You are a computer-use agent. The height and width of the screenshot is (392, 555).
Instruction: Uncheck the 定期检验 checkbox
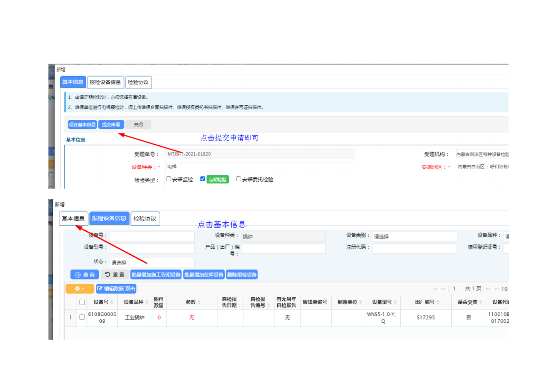203,179
